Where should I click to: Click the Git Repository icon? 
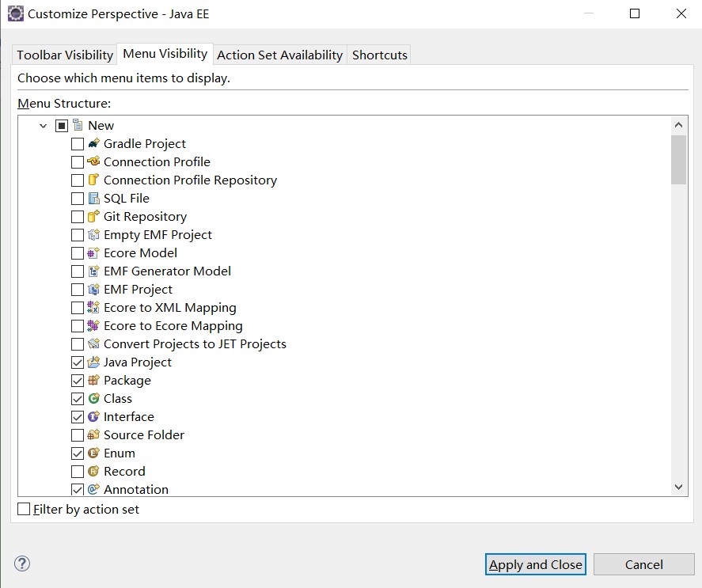coord(93,216)
